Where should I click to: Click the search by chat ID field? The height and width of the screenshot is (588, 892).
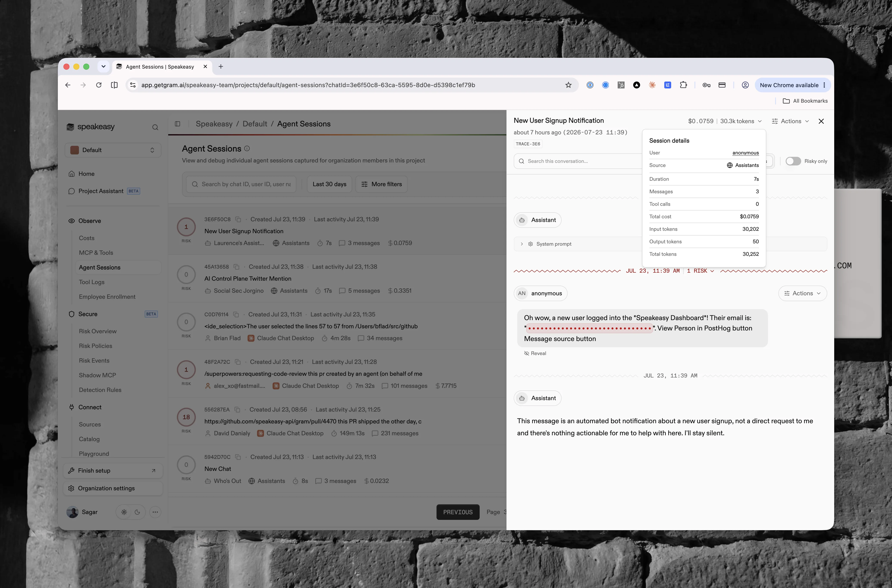click(241, 184)
